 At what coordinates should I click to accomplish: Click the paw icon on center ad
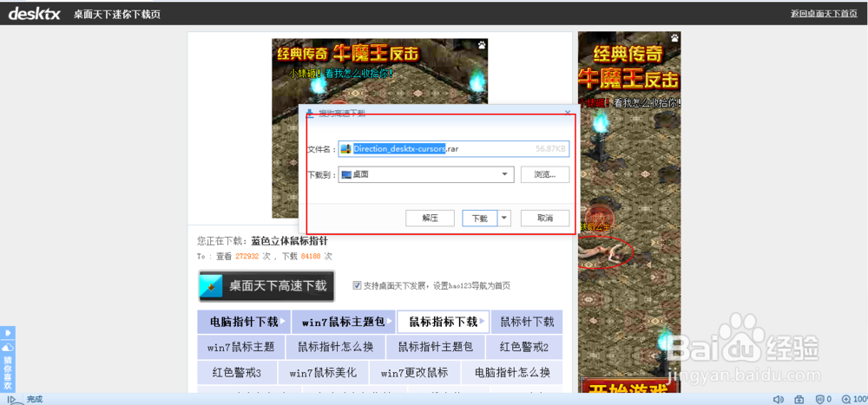(482, 43)
